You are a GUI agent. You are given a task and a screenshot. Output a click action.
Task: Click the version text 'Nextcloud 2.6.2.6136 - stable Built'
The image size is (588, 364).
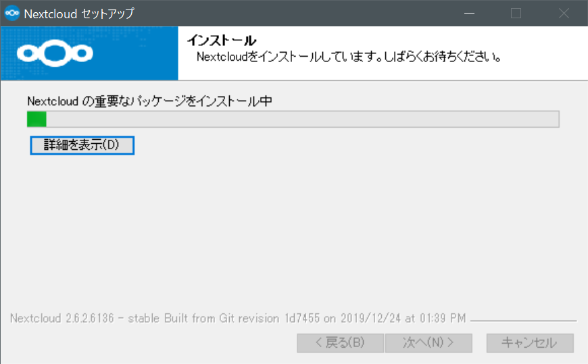point(99,318)
